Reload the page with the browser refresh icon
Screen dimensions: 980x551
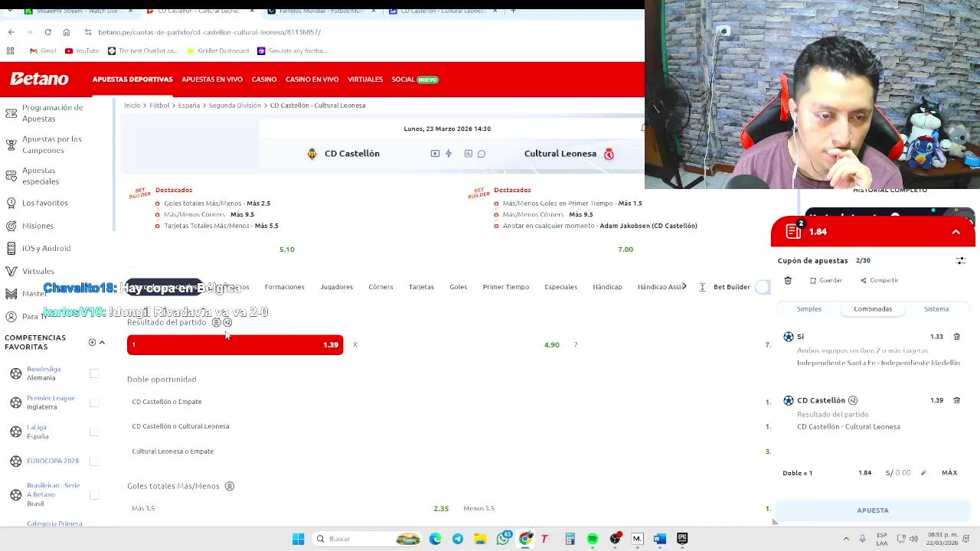47,32
